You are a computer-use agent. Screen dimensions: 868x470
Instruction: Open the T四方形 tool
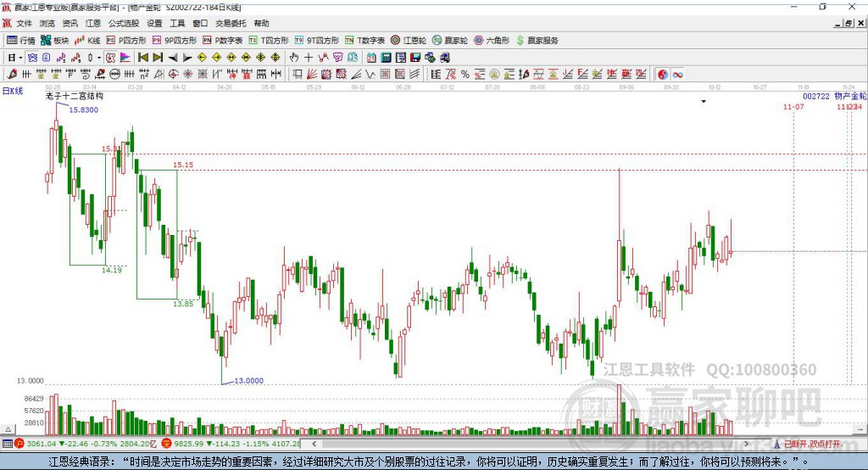(269, 41)
